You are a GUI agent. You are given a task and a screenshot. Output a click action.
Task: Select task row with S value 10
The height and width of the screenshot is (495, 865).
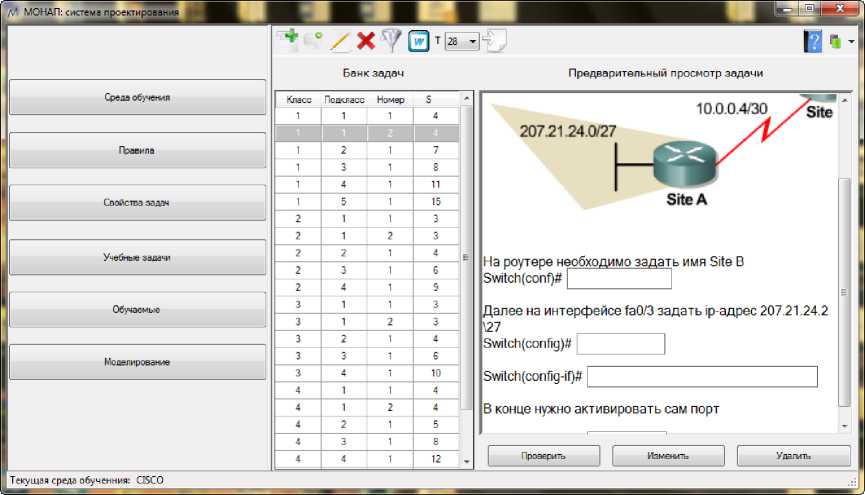tap(367, 373)
